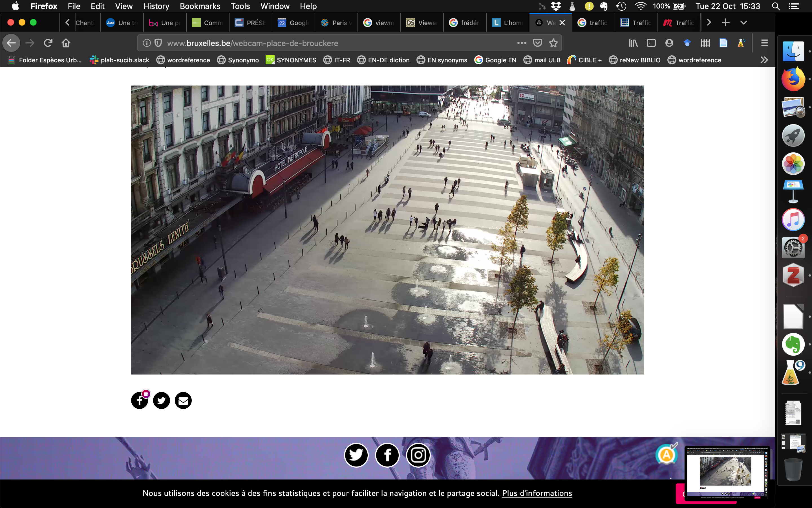Screen dimensions: 812x508
Task: Share webcam page by email
Action: [183, 400]
